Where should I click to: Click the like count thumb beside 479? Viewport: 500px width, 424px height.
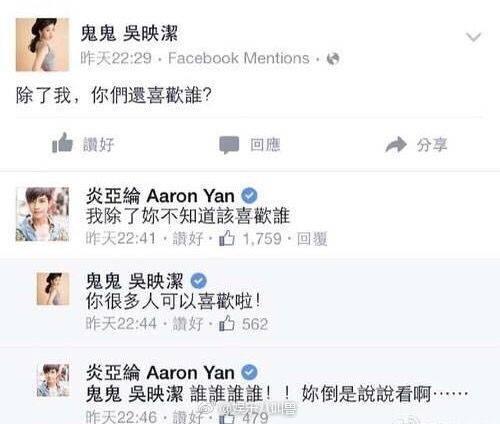pos(227,417)
